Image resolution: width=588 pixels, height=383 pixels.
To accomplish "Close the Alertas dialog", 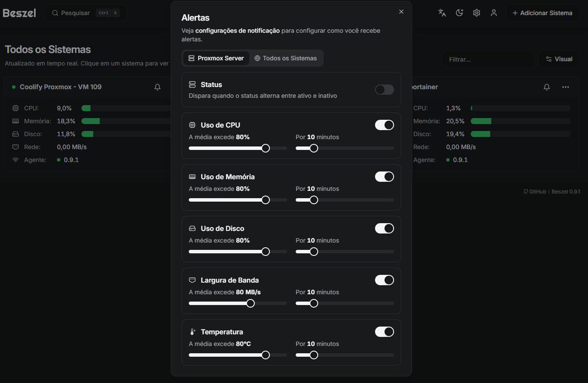I will click(401, 12).
